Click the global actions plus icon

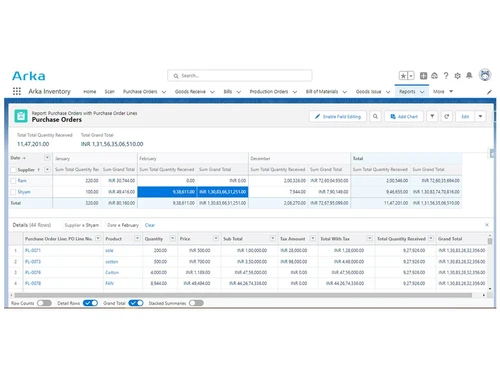pos(423,76)
